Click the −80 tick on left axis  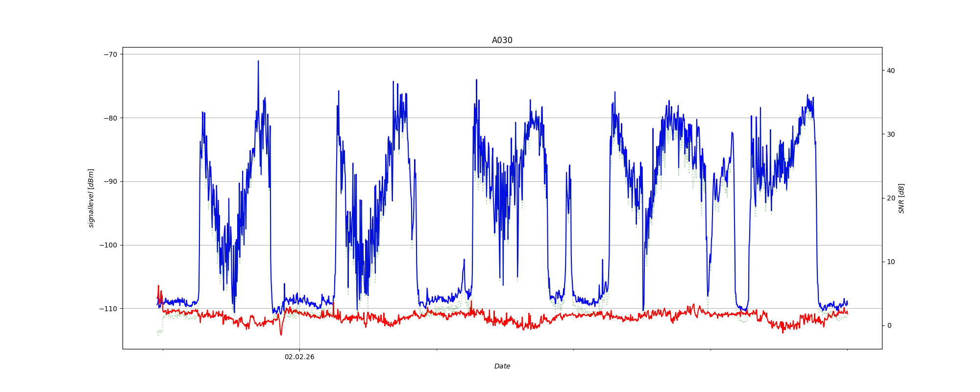point(110,118)
